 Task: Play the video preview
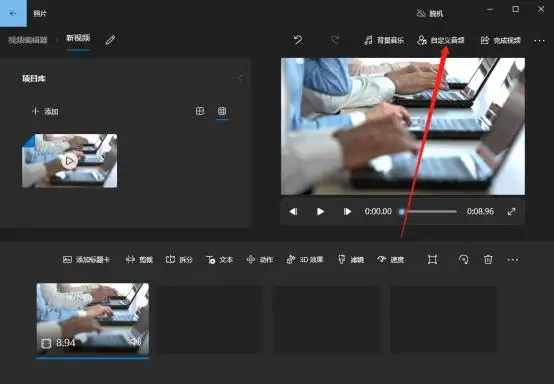(320, 212)
